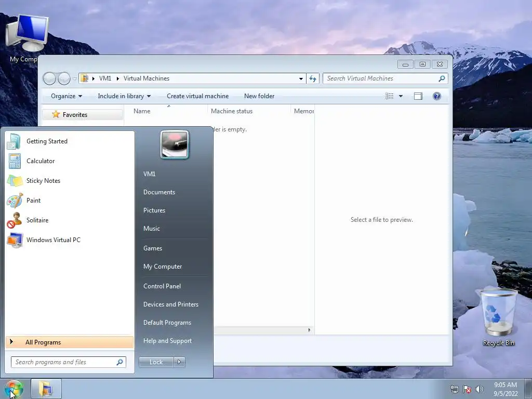
Task: Expand the arrow after VM1 in the address bar
Action: 118,78
